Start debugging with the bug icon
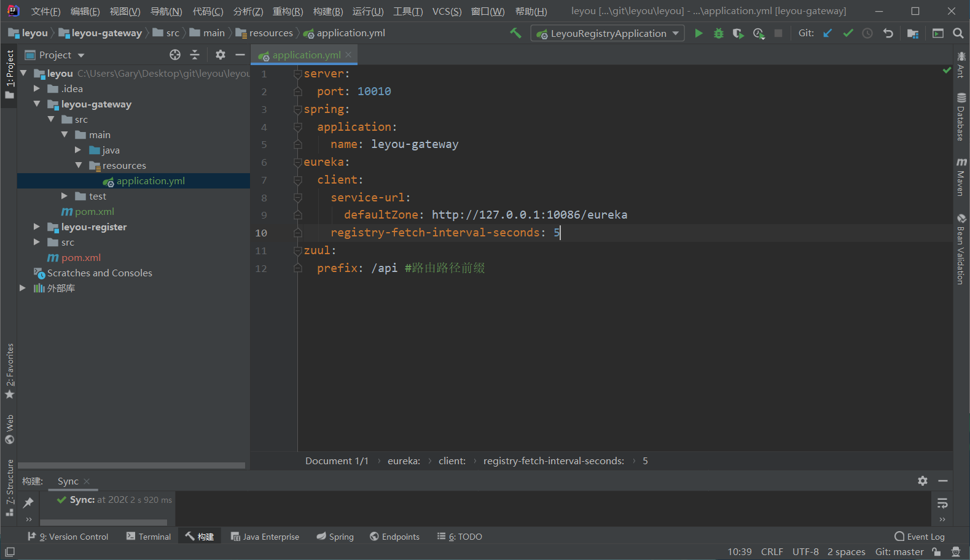Image resolution: width=970 pixels, height=560 pixels. click(718, 33)
